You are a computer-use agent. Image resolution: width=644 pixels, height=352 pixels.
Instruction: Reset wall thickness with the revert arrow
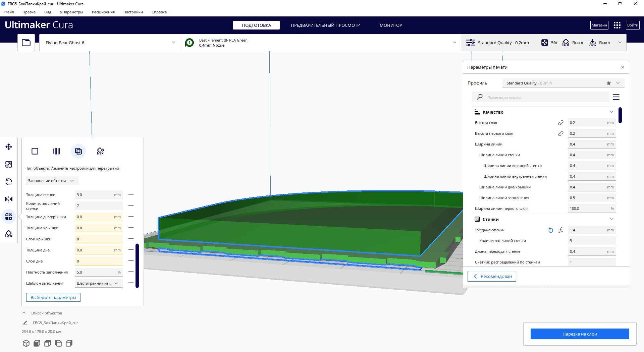(550, 230)
